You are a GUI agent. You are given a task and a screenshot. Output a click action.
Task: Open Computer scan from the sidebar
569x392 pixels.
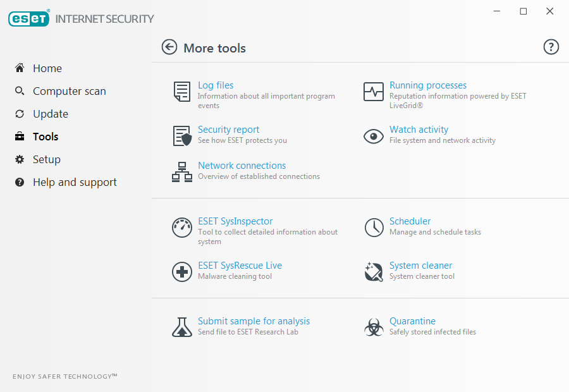pyautogui.click(x=69, y=91)
